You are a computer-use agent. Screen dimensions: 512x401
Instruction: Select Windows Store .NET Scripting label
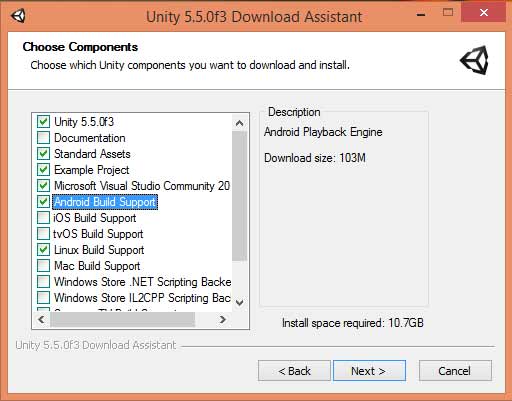pyautogui.click(x=143, y=282)
